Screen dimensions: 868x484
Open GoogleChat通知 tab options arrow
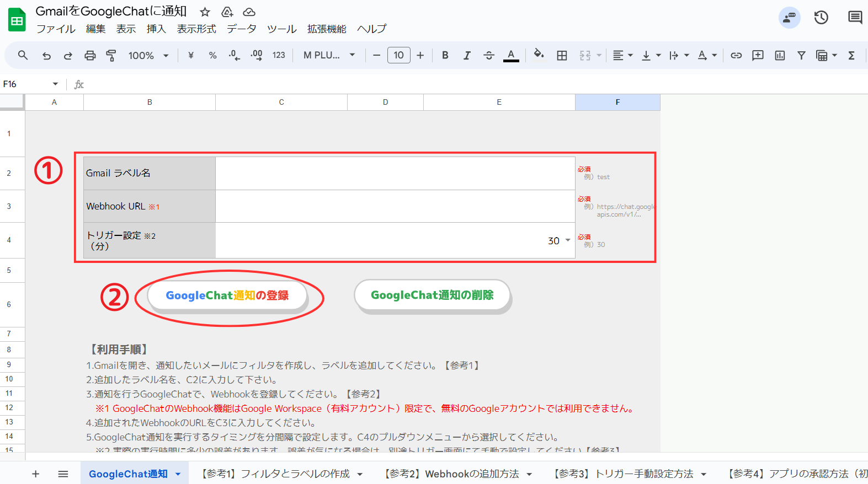(x=178, y=474)
